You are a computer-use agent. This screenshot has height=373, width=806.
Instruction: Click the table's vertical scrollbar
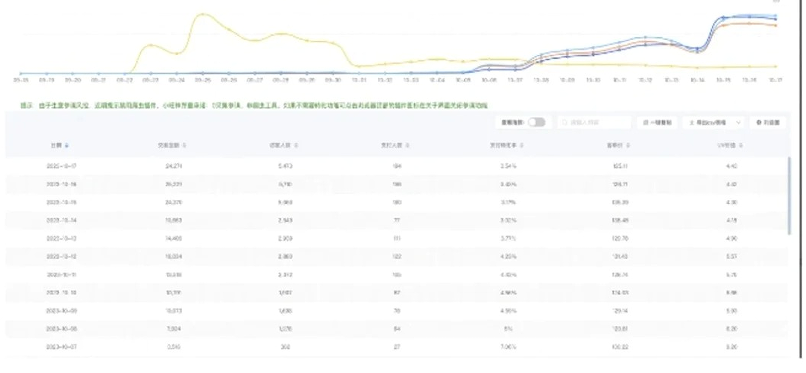point(789,196)
